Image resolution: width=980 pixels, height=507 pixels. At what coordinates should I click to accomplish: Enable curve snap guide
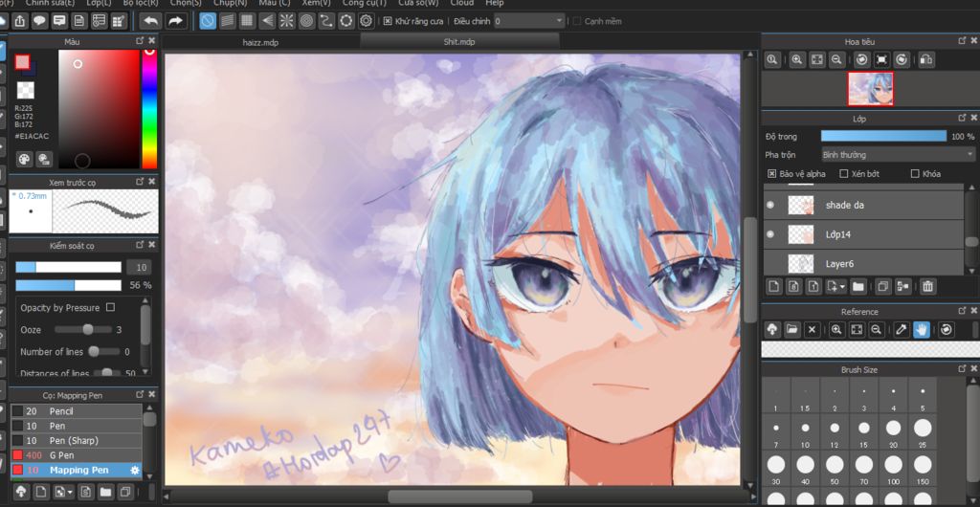point(326,21)
